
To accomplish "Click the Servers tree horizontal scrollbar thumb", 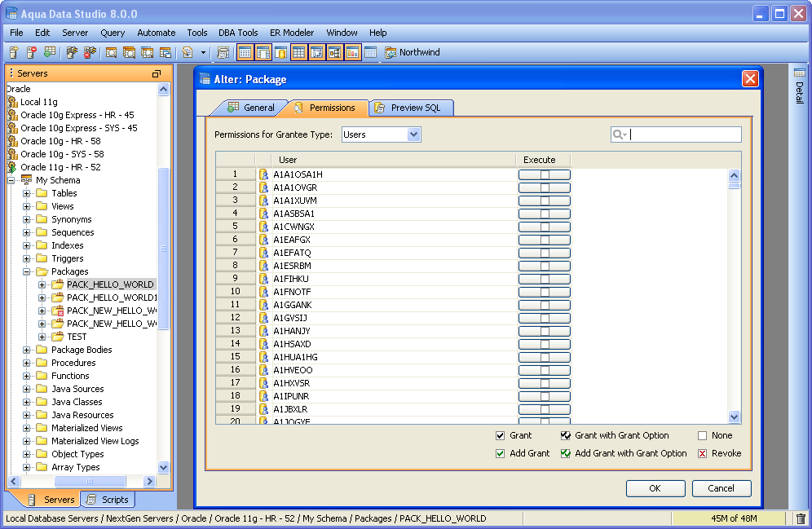I will (90, 482).
